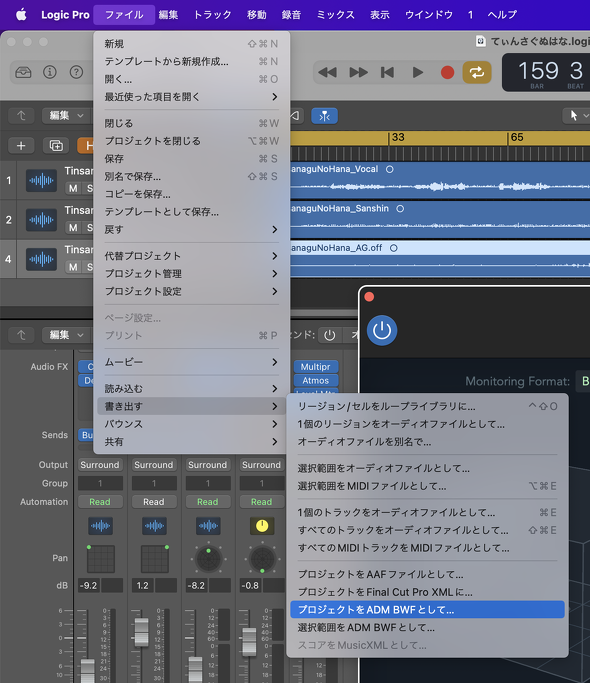The width and height of the screenshot is (590, 683).
Task: Open the Inspector info icon
Action: [x=50, y=72]
